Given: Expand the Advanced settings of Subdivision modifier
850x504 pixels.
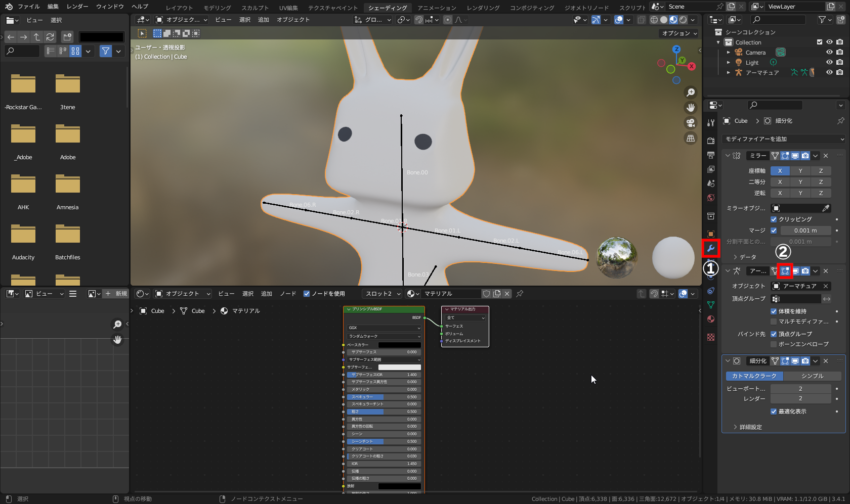Looking at the screenshot, I should [747, 427].
